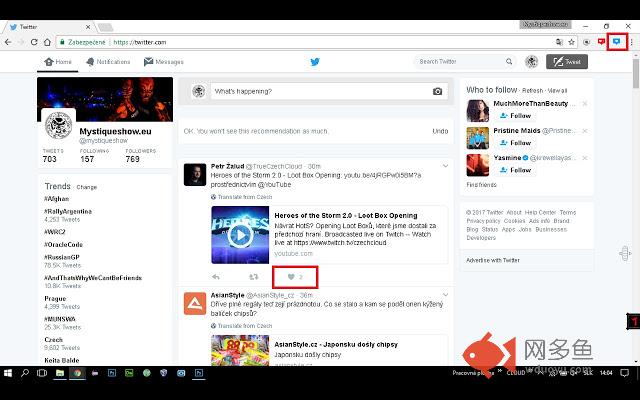Refresh Who to follow suggestions
This screenshot has width=640, height=400.
click(533, 91)
